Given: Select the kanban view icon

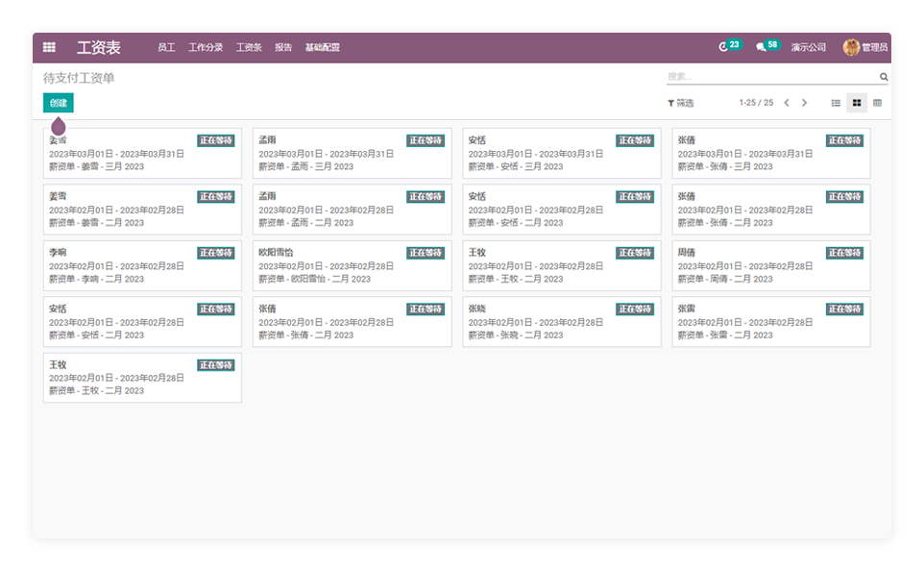Looking at the screenshot, I should tap(857, 103).
